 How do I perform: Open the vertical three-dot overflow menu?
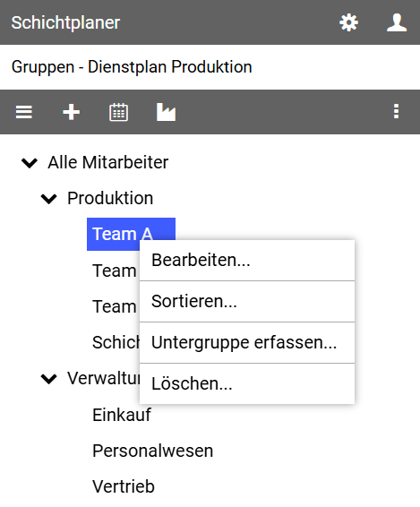point(396,112)
